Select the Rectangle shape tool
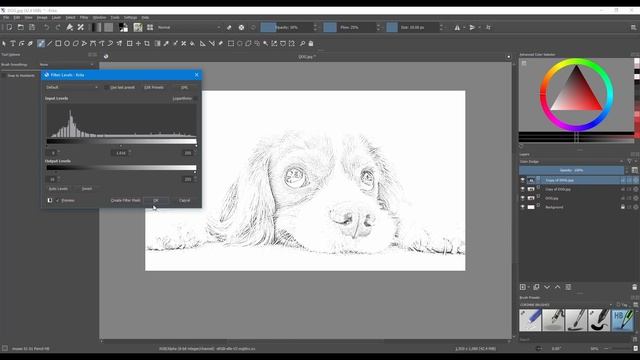 (x=58, y=43)
